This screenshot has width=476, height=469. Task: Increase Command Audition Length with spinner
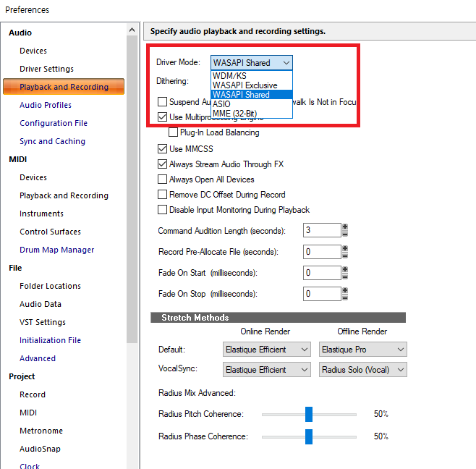pos(345,227)
